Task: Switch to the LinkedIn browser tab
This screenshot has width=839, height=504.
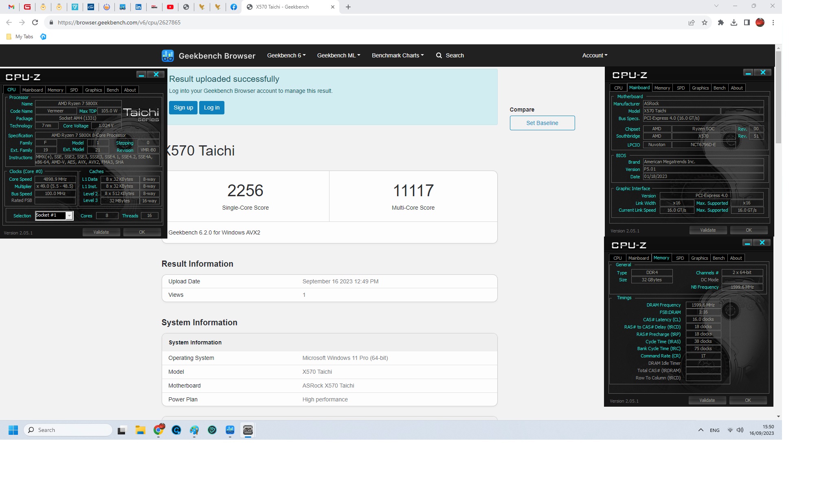Action: tap(138, 7)
